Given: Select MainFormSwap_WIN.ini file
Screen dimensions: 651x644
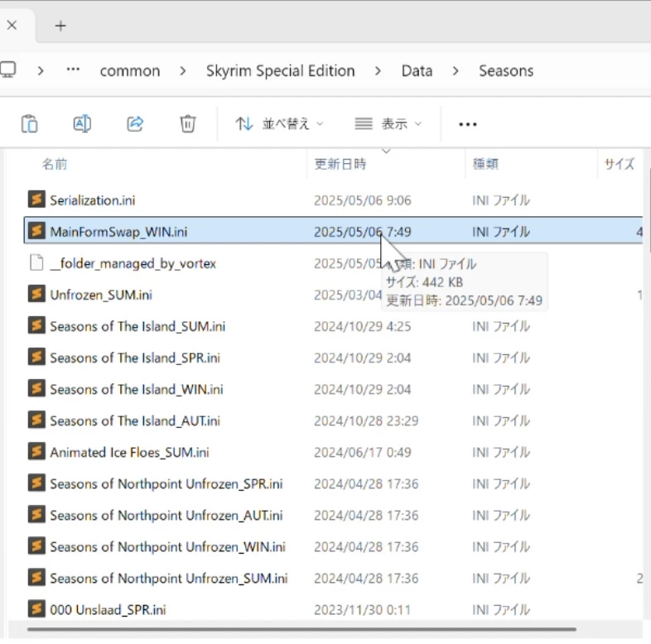Looking at the screenshot, I should [334, 231].
